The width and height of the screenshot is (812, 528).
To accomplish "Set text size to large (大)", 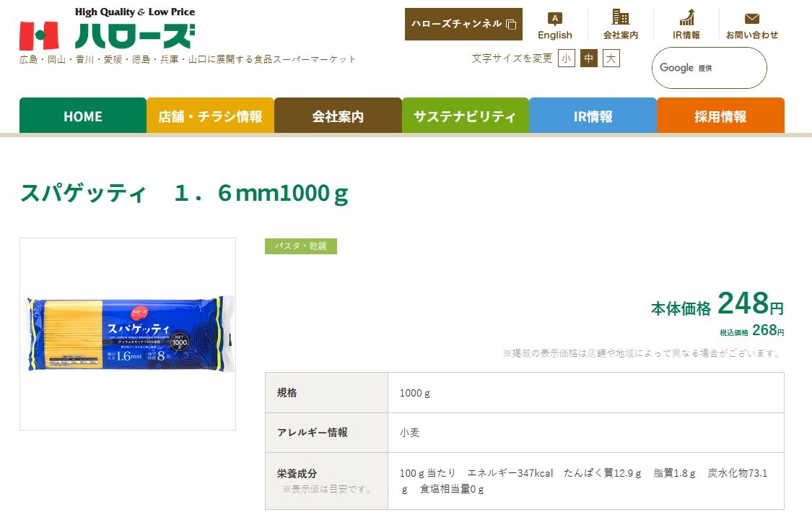I will [x=611, y=59].
